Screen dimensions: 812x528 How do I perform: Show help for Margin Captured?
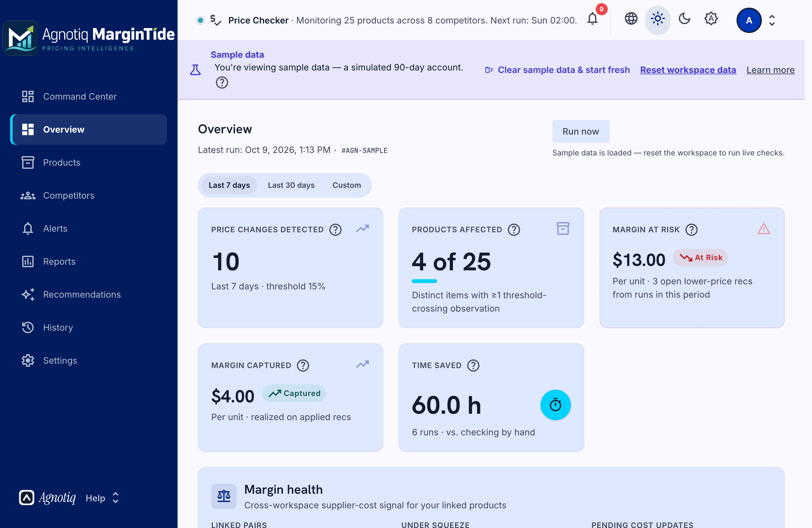tap(303, 366)
